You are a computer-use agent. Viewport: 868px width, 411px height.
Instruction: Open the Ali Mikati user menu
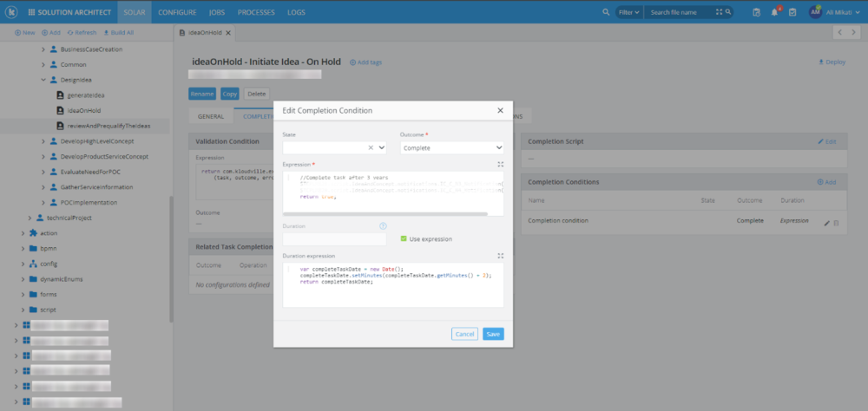[x=845, y=12]
